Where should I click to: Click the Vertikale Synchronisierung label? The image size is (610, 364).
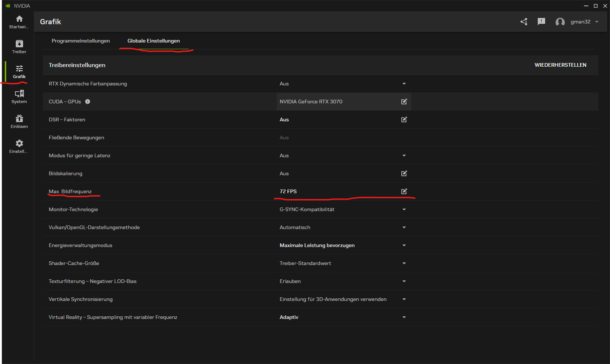click(x=81, y=299)
